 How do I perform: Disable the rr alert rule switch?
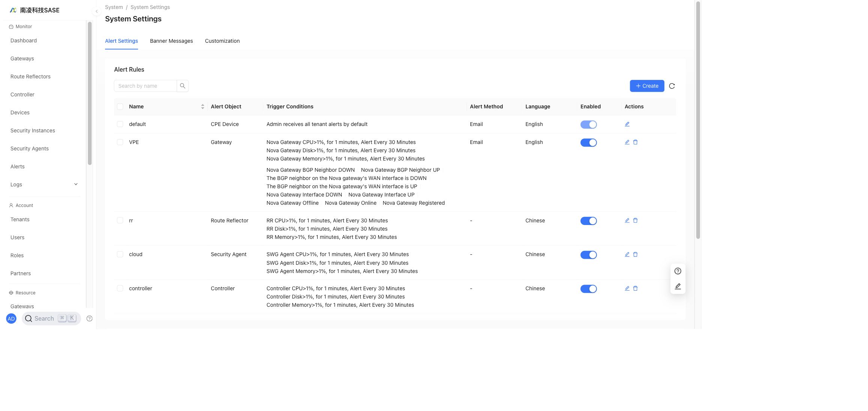point(589,221)
